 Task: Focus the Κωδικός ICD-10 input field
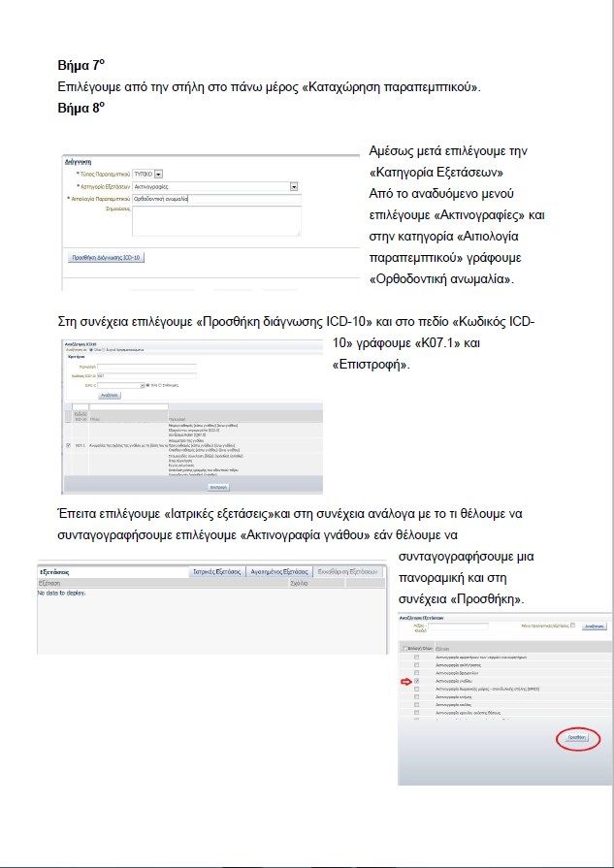(x=146, y=376)
